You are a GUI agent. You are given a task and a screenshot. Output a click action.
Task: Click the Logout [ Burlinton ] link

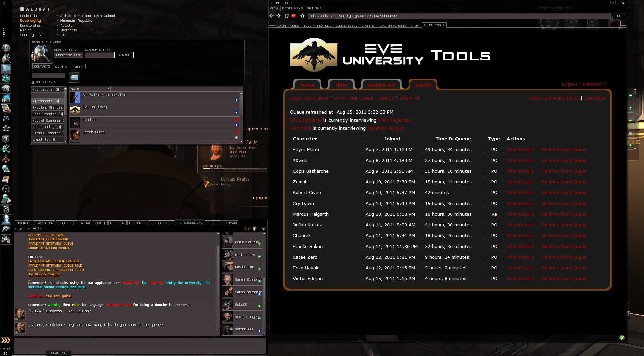pyautogui.click(x=584, y=84)
